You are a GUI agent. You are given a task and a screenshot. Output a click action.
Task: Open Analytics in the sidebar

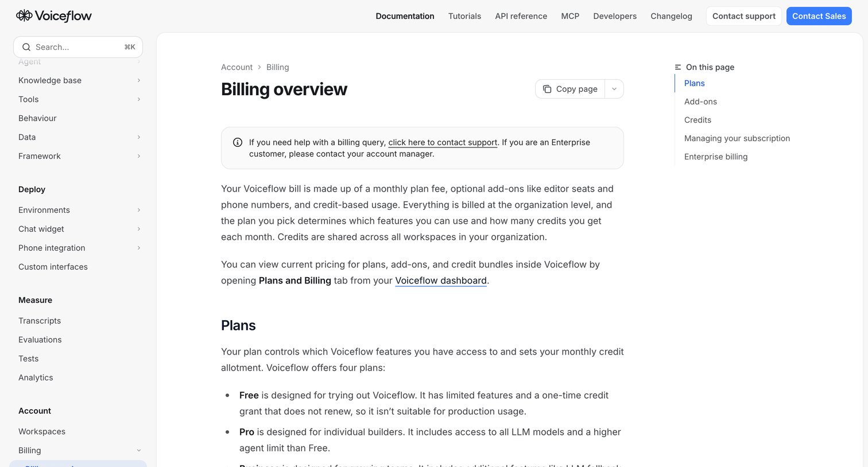coord(36,378)
